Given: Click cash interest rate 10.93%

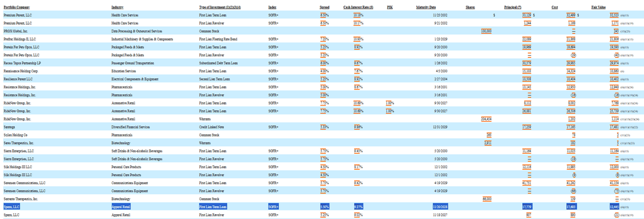Looking at the screenshot, I should pos(358,39).
